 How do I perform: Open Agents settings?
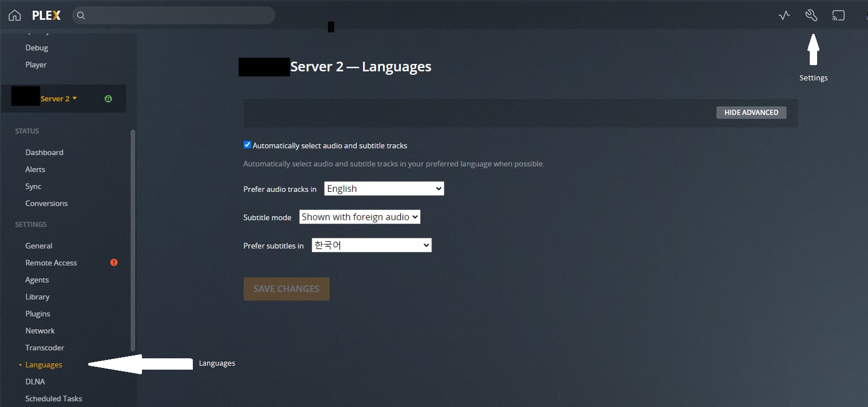click(37, 280)
